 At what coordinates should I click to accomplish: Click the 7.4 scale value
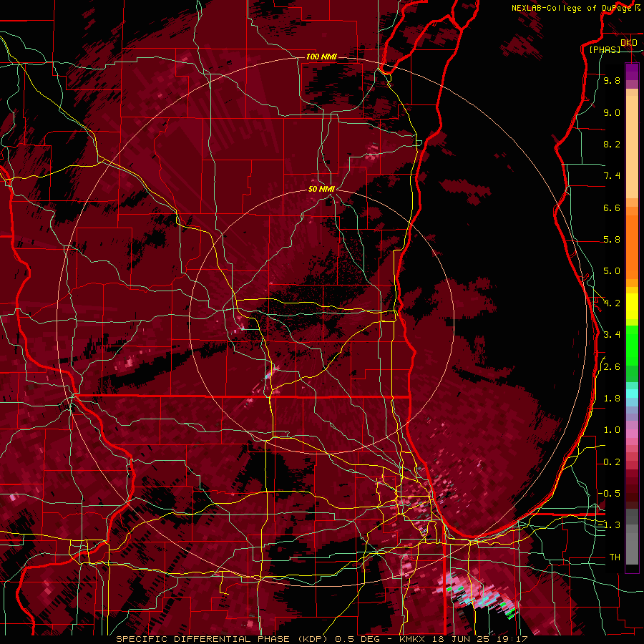pyautogui.click(x=612, y=176)
